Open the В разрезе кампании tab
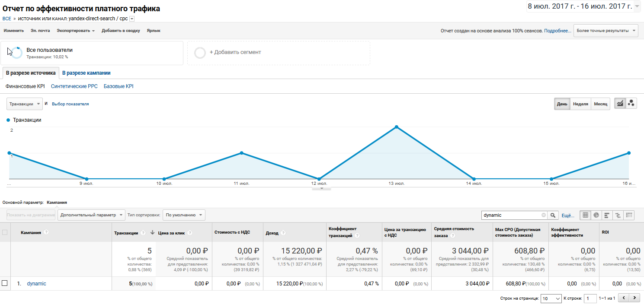 point(86,73)
